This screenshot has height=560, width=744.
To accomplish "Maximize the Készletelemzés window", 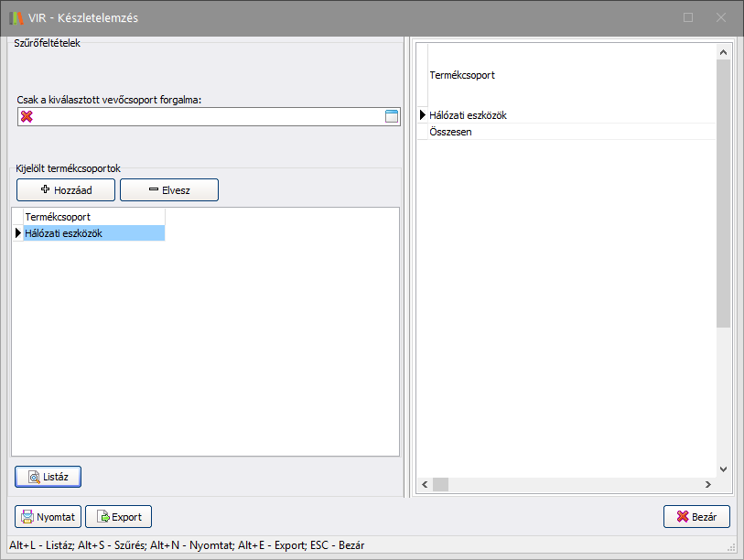I will point(688,17).
